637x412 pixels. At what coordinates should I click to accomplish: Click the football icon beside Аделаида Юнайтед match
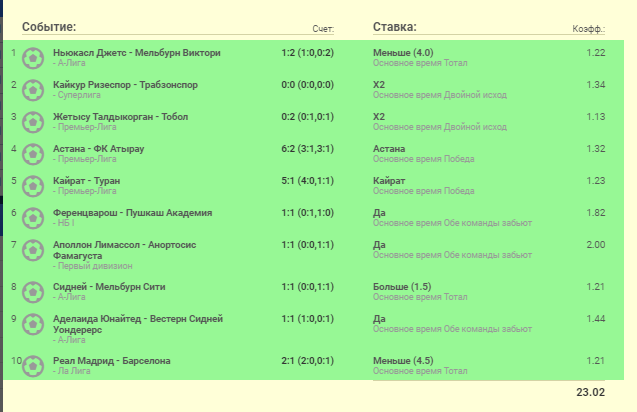(33, 325)
